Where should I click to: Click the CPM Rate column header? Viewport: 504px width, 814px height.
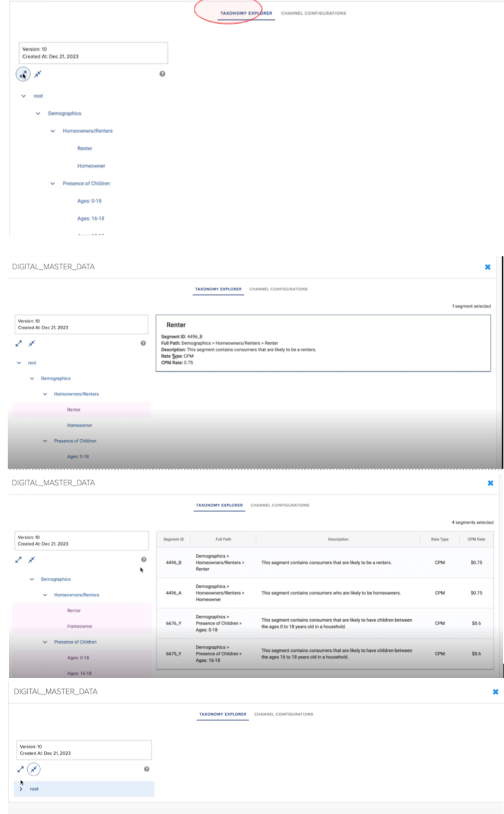(x=476, y=539)
